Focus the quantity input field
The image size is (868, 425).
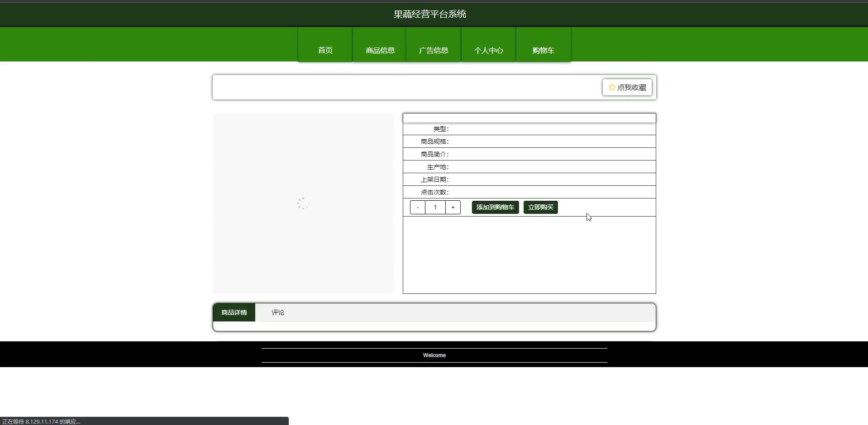click(435, 208)
